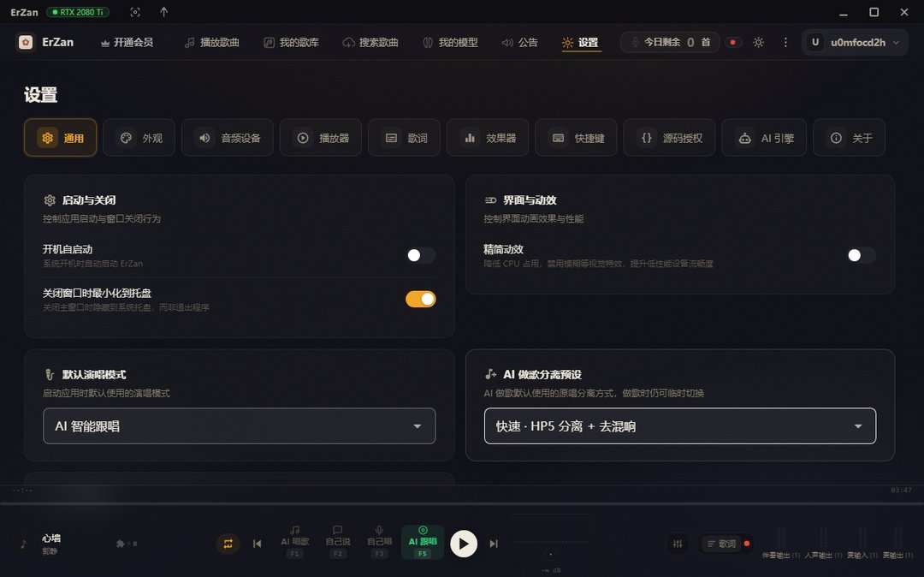Image resolution: width=924 pixels, height=577 pixels.
Task: Skip to the previous track
Action: (x=257, y=544)
